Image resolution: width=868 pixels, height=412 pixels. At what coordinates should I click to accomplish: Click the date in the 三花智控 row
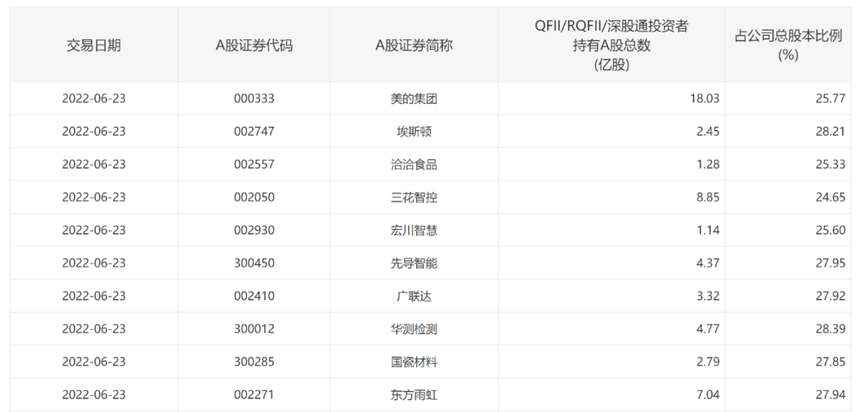93,198
